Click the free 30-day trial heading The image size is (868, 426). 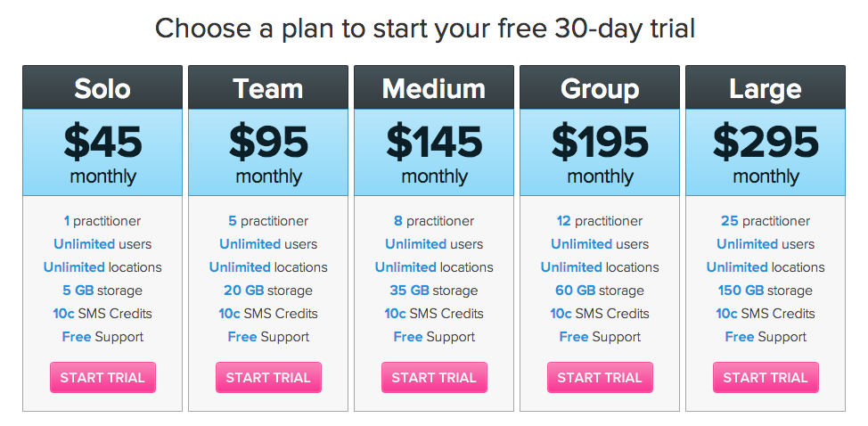tap(425, 29)
